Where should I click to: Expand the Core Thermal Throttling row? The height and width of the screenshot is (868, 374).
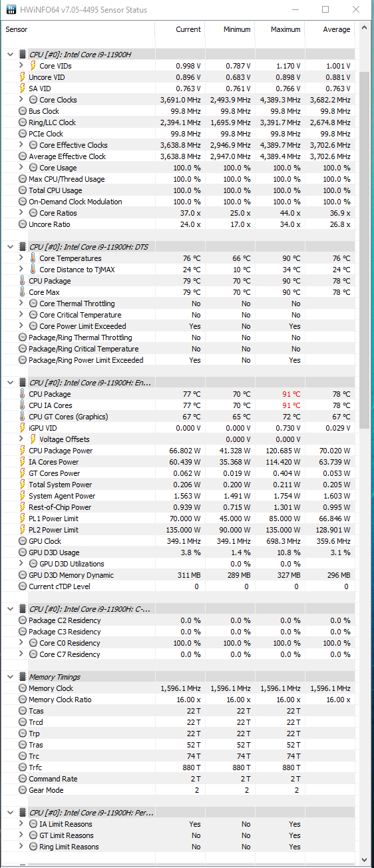(x=21, y=304)
